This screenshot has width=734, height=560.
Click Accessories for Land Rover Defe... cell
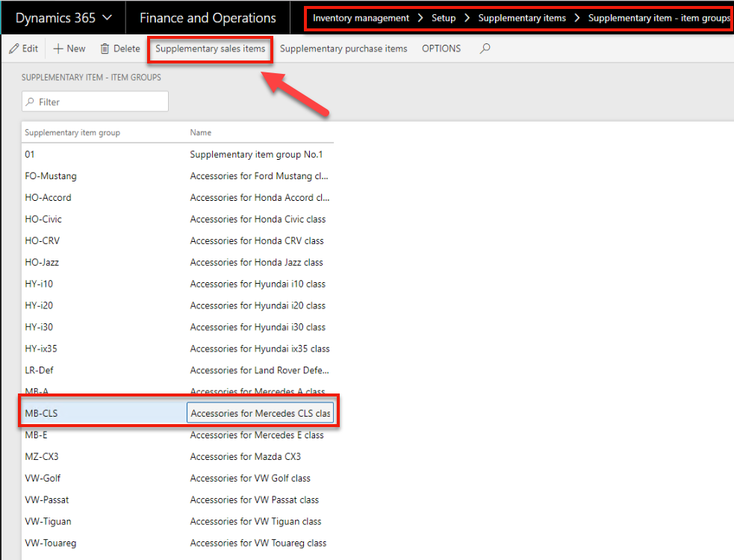click(259, 370)
